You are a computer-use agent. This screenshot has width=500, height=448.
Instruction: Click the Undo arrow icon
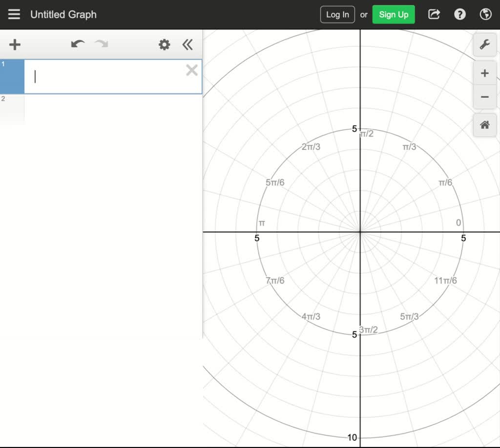77,44
